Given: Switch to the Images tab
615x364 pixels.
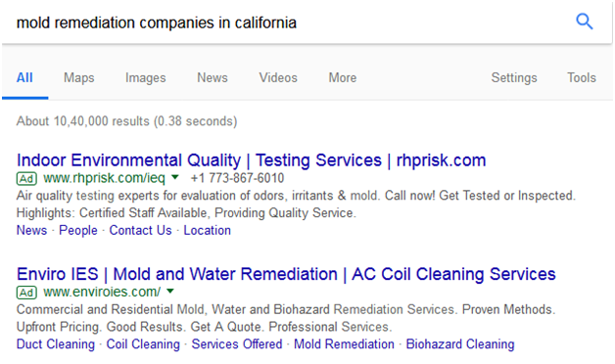Looking at the screenshot, I should (146, 77).
